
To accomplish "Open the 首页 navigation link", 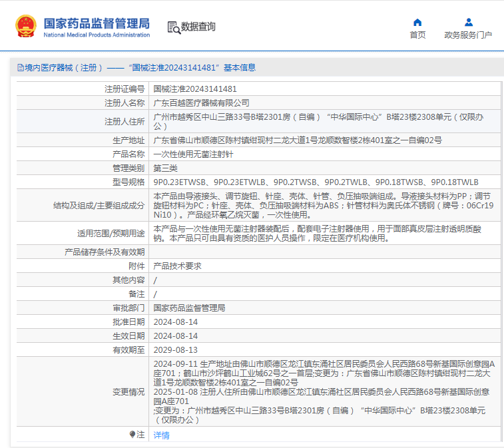I will pyautogui.click(x=417, y=35).
